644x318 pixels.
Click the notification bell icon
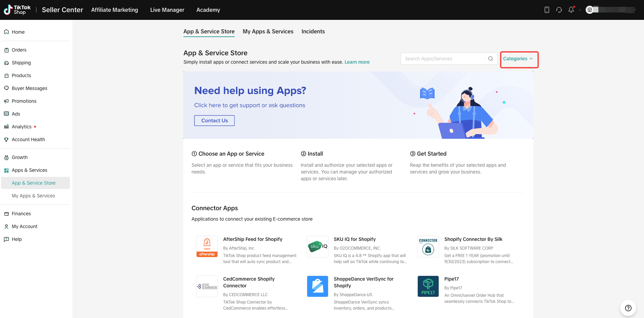click(571, 10)
